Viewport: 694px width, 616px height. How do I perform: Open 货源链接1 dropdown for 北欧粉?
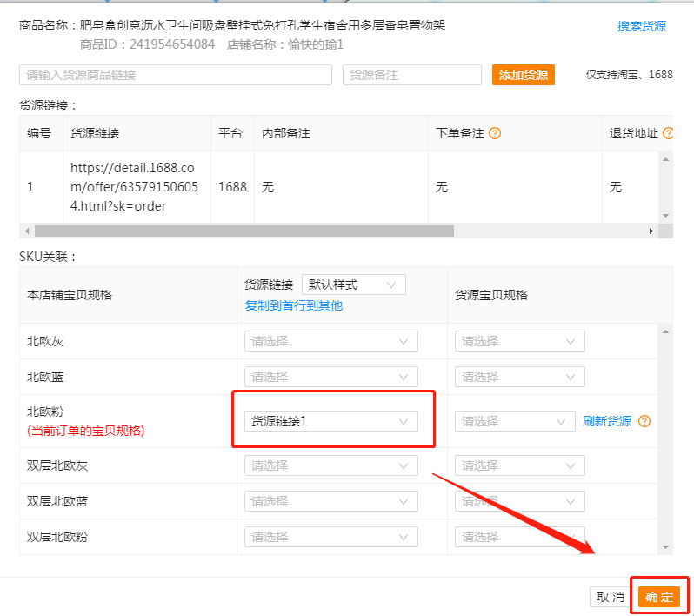[330, 421]
